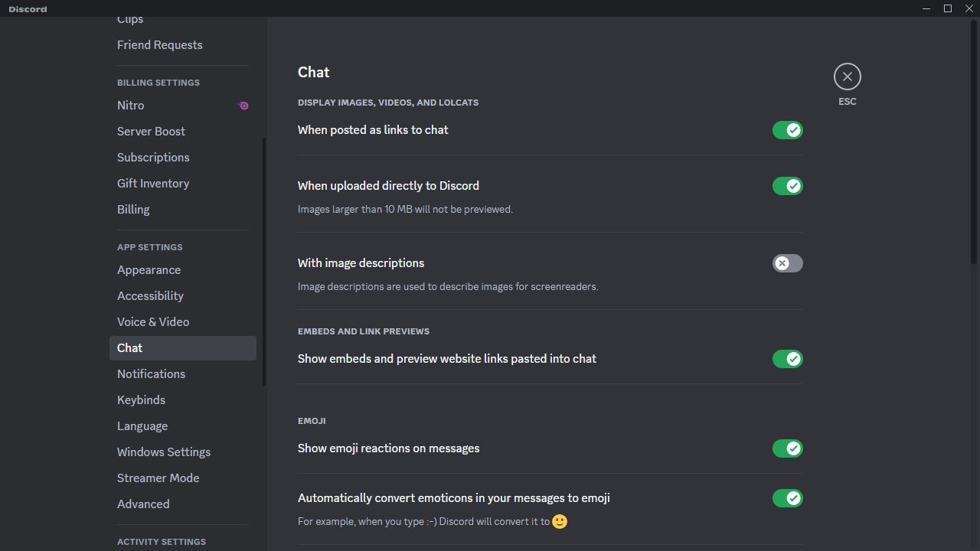Toggle off images uploaded directly to Discord
Image resolution: width=980 pixels, height=551 pixels.
click(x=787, y=186)
